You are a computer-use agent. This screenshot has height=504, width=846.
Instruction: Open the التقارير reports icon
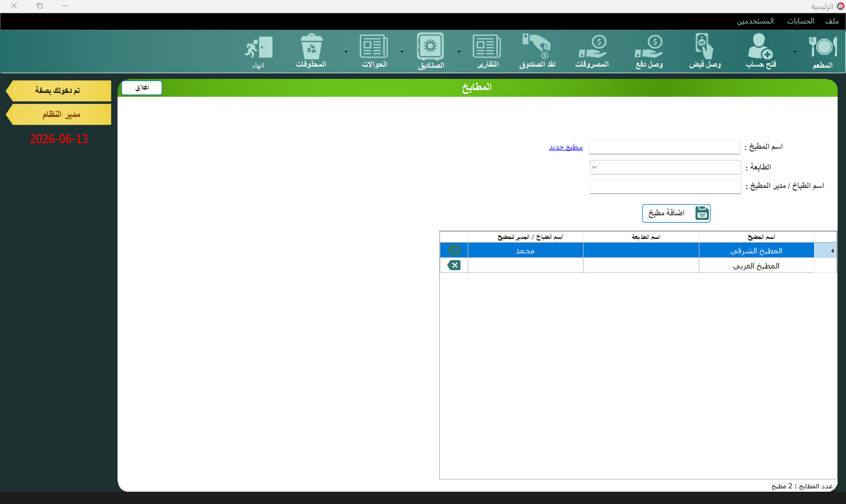click(487, 51)
